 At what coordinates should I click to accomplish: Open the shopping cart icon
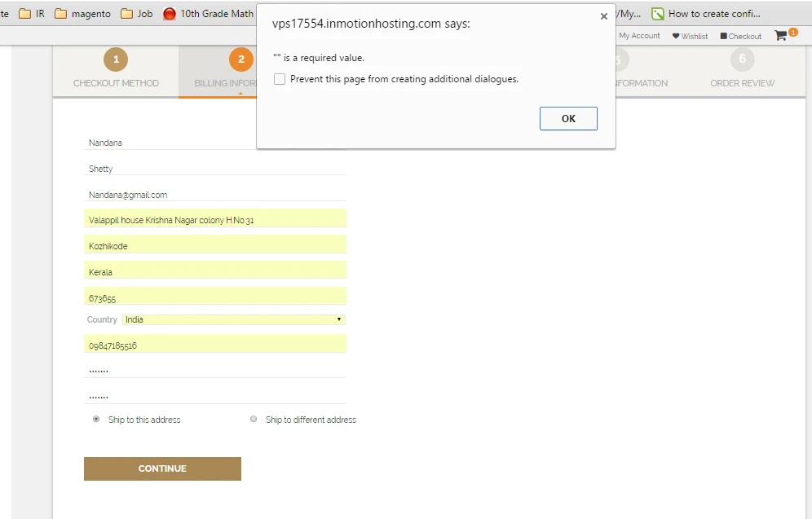pos(781,35)
